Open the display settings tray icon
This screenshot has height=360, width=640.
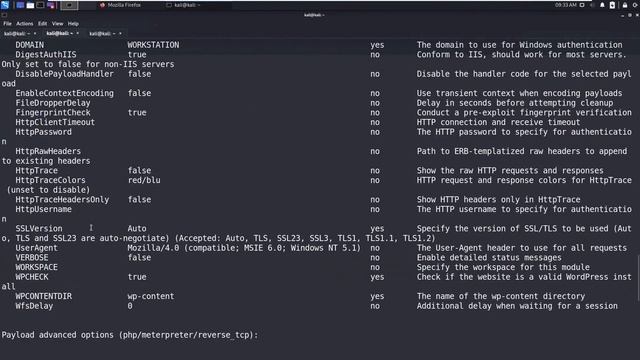(582, 5)
